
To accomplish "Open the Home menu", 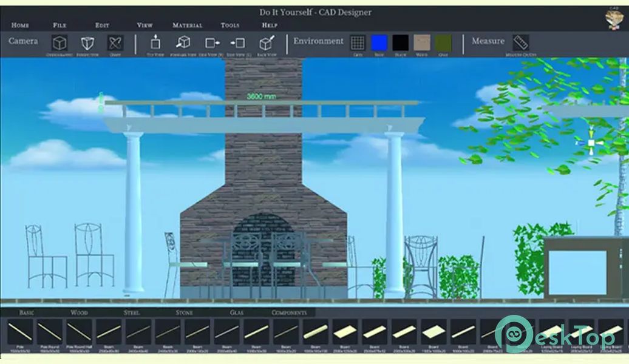I will click(x=20, y=25).
